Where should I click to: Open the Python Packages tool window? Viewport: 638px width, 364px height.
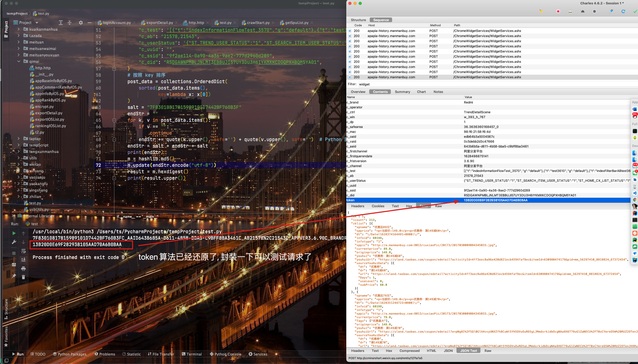point(70,354)
